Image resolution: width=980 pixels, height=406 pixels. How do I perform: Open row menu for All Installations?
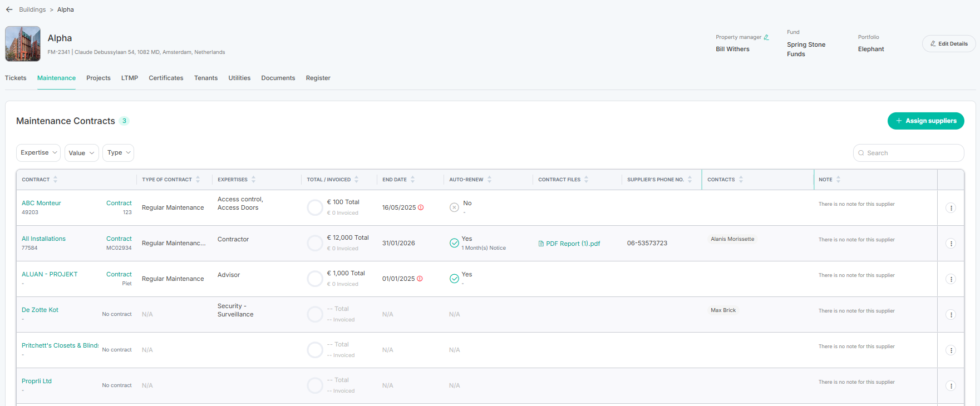point(951,244)
